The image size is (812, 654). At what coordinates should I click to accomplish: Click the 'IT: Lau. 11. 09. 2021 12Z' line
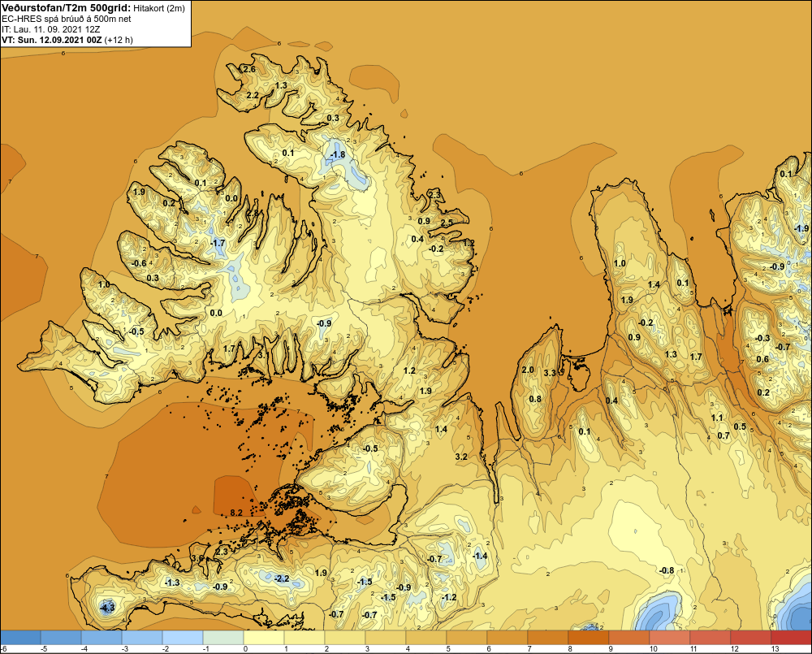pyautogui.click(x=50, y=29)
